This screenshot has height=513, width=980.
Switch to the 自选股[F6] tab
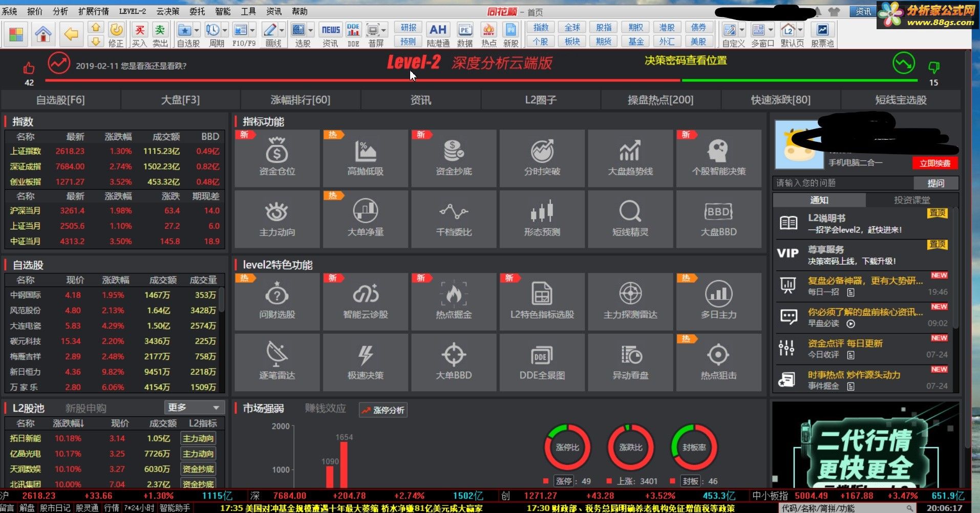[60, 100]
